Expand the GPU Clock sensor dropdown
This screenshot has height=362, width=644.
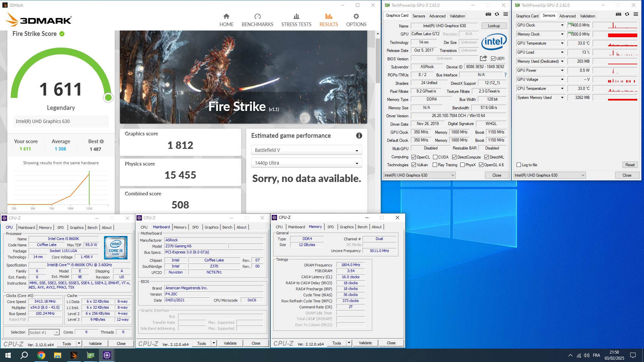click(562, 25)
